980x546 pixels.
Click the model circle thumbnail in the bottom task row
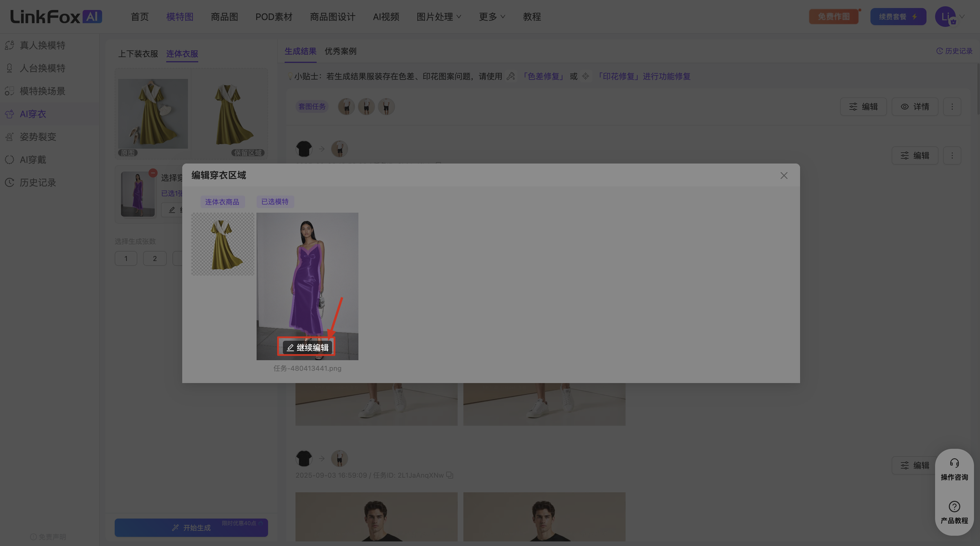pyautogui.click(x=339, y=458)
